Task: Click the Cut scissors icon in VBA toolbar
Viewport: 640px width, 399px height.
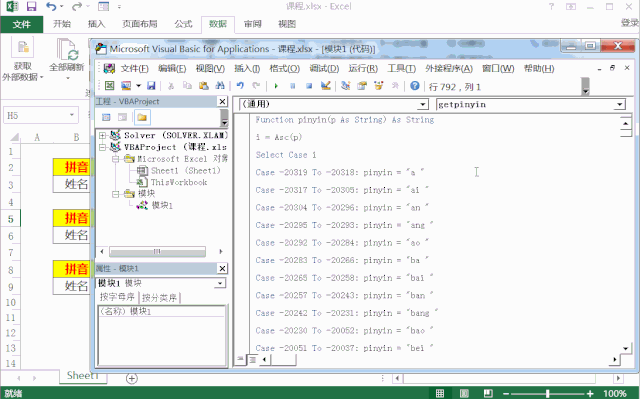Action: tap(171, 86)
